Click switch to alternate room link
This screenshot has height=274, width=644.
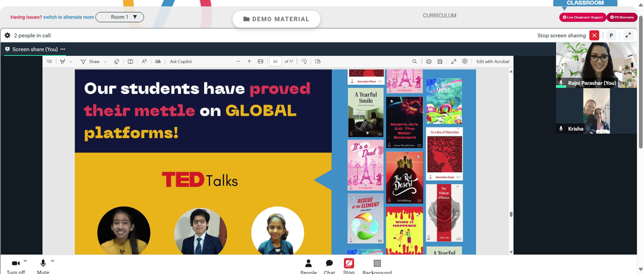coord(68,17)
